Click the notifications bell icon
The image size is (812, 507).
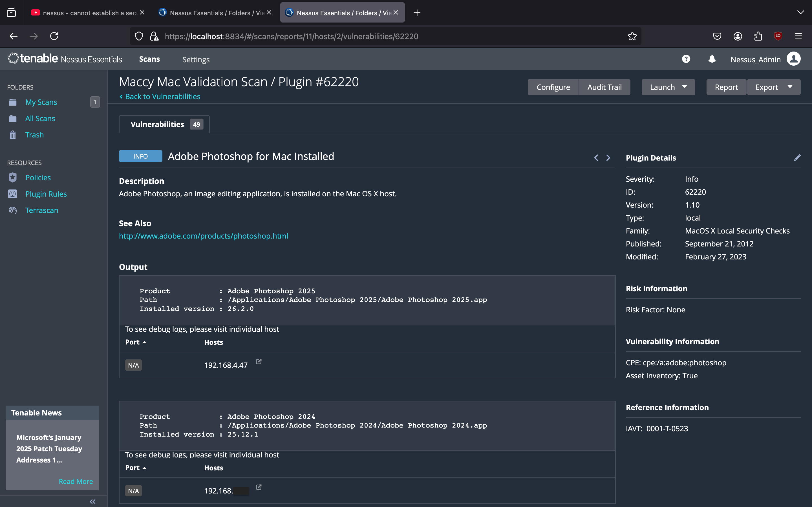[x=712, y=59]
